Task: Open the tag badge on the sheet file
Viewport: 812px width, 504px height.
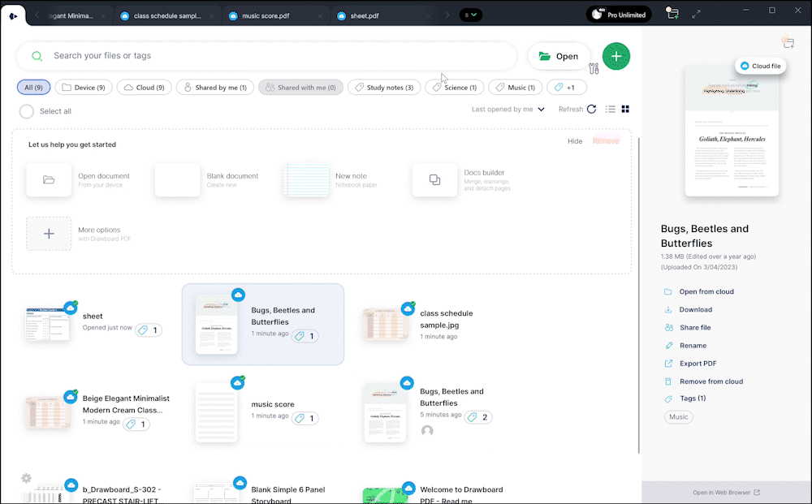Action: [149, 330]
